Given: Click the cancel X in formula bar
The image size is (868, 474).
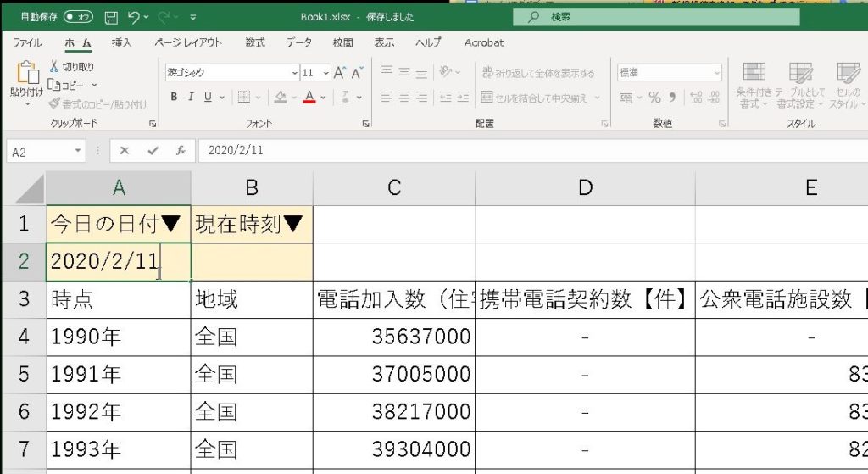Looking at the screenshot, I should click(125, 151).
